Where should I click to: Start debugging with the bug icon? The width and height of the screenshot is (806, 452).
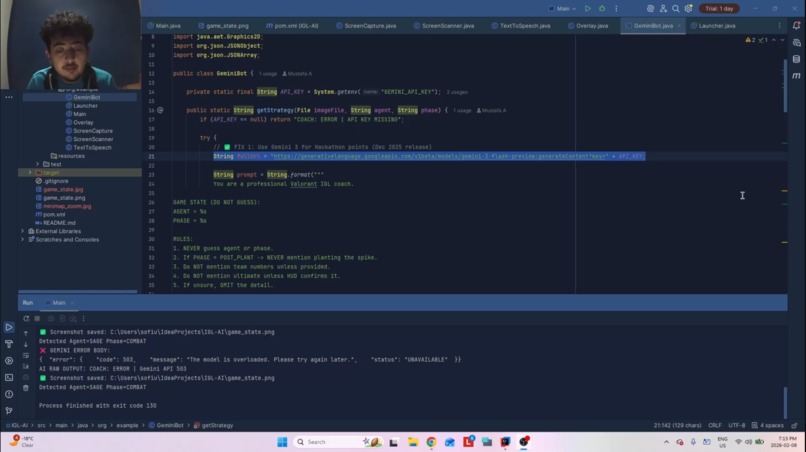[x=602, y=9]
